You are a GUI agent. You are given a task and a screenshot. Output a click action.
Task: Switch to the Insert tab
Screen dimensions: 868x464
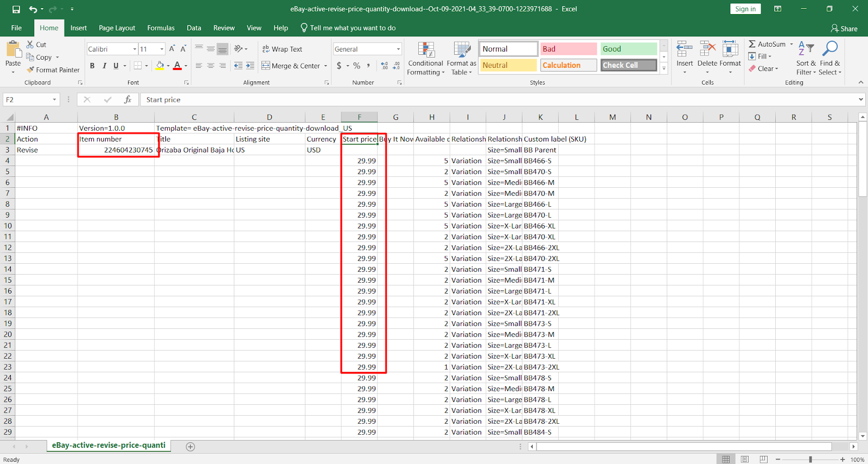(x=79, y=28)
